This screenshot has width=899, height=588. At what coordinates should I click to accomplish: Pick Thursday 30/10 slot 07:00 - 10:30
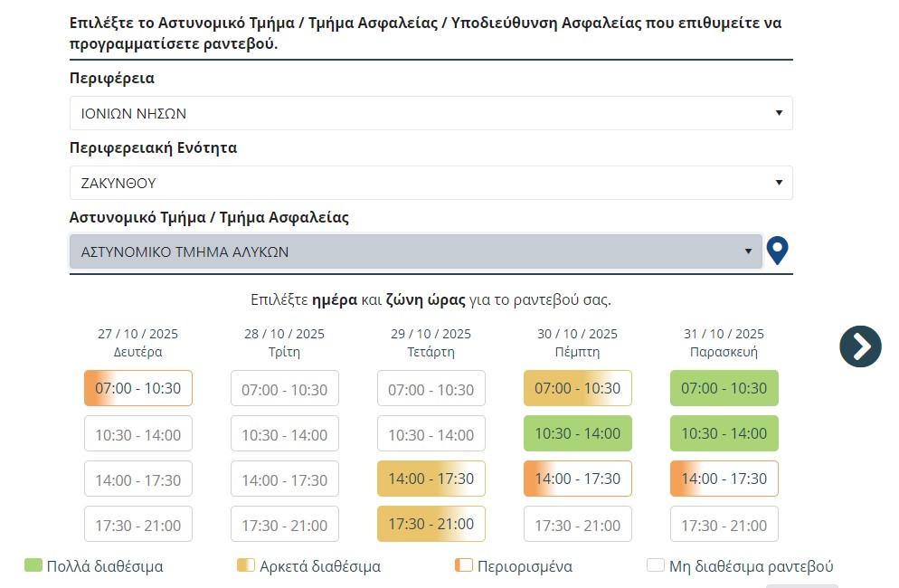click(x=578, y=388)
